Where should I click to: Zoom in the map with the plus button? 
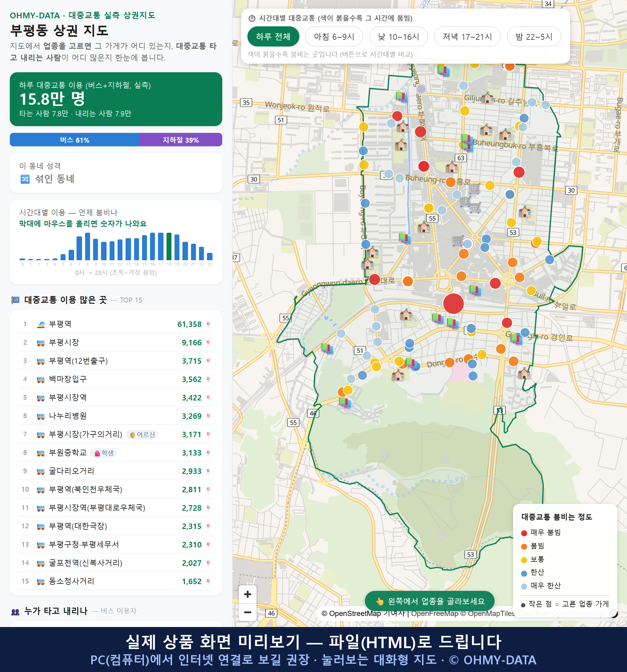pyautogui.click(x=247, y=594)
